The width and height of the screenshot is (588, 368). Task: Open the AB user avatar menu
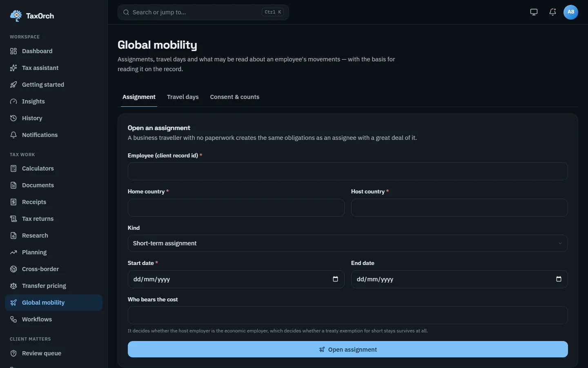point(571,12)
